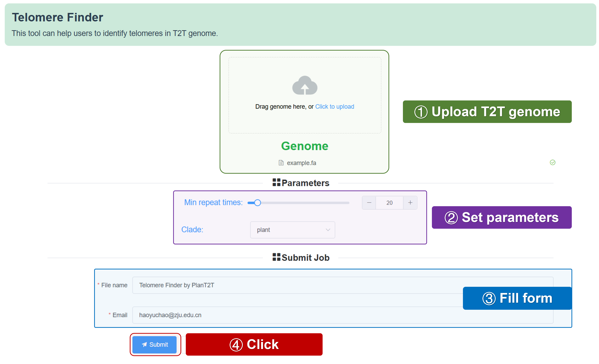Decrease min repeat times with minus button
599x364 pixels.
(x=369, y=202)
